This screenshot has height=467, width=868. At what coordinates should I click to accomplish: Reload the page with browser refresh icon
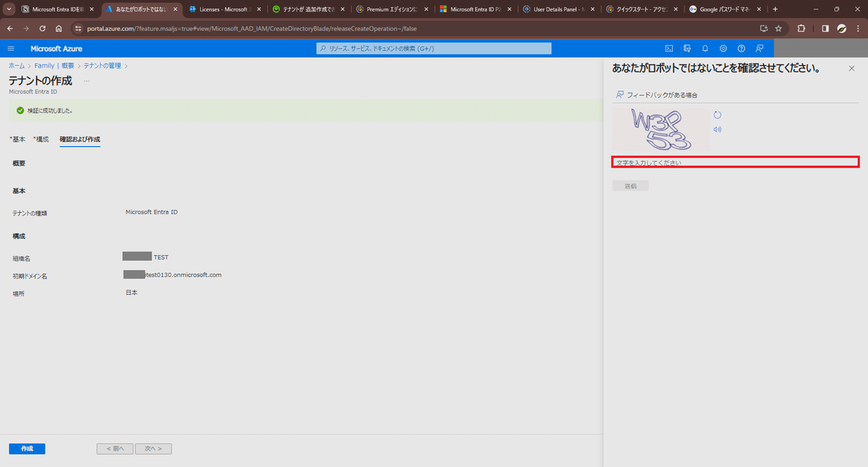click(x=43, y=28)
